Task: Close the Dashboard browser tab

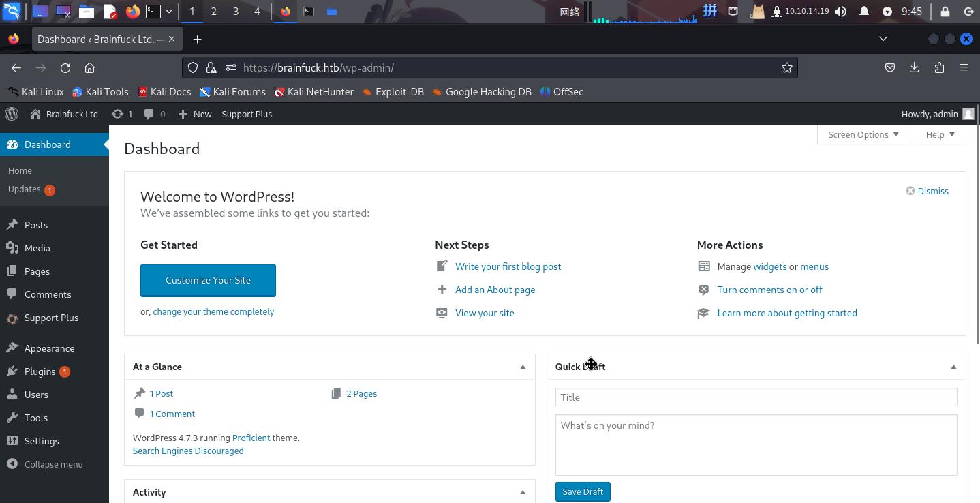Action: [172, 39]
